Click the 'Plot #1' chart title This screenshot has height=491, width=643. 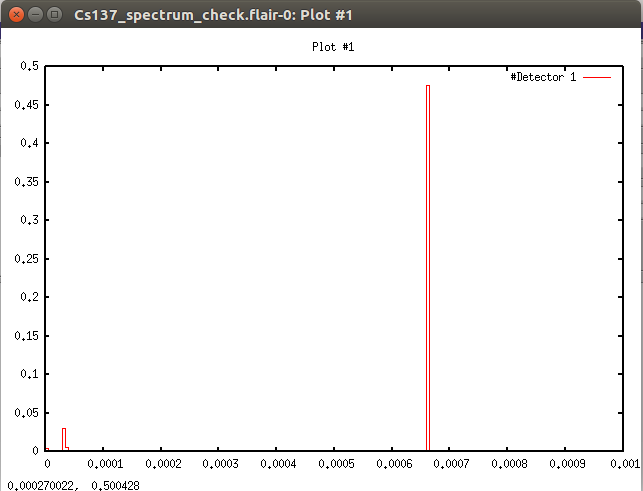point(333,47)
